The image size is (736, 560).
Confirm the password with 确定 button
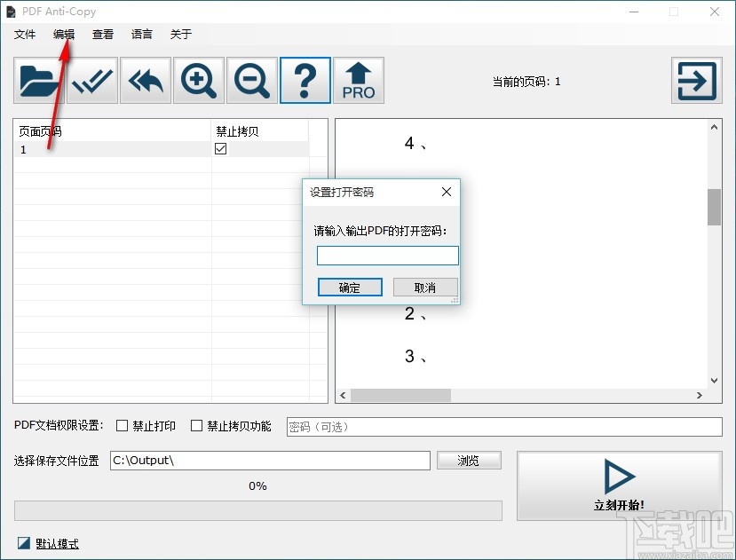pyautogui.click(x=349, y=287)
